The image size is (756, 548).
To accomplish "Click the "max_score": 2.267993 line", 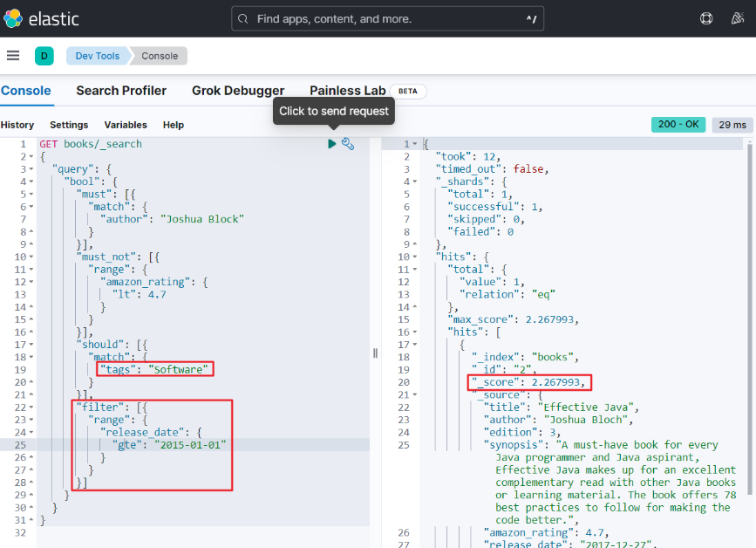I will tap(513, 319).
